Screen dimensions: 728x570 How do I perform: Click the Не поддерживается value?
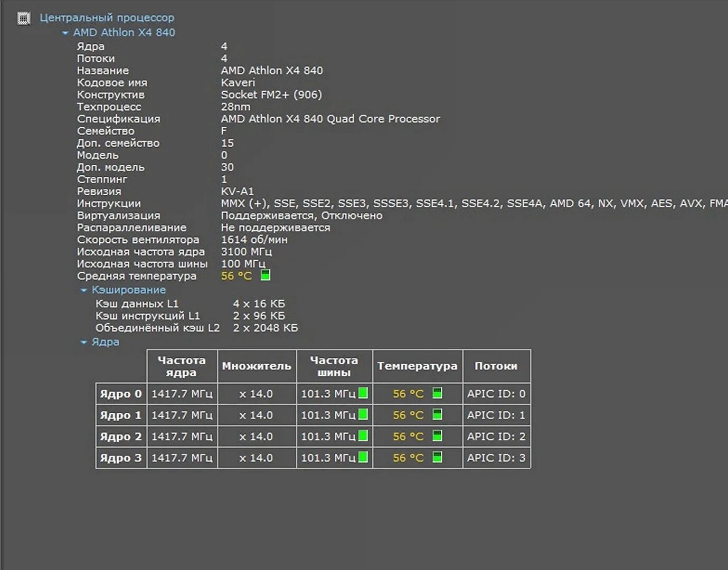pyautogui.click(x=276, y=228)
